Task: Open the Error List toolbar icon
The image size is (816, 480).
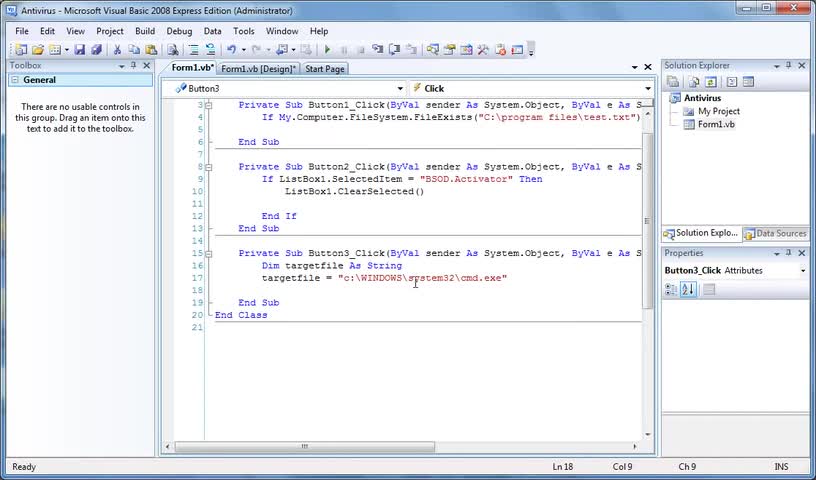Action: [x=500, y=49]
